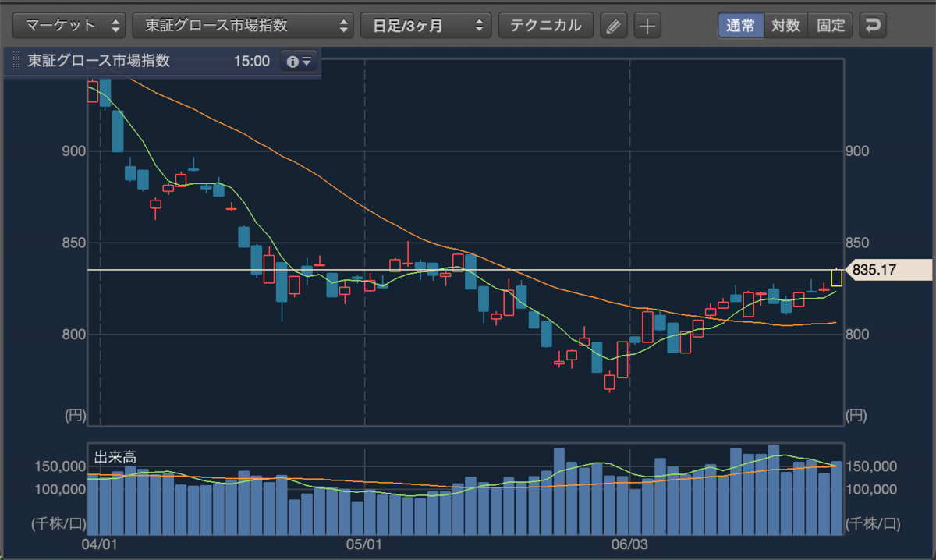Switch scale mode to 固定
Screen dimensions: 936x560
point(831,25)
